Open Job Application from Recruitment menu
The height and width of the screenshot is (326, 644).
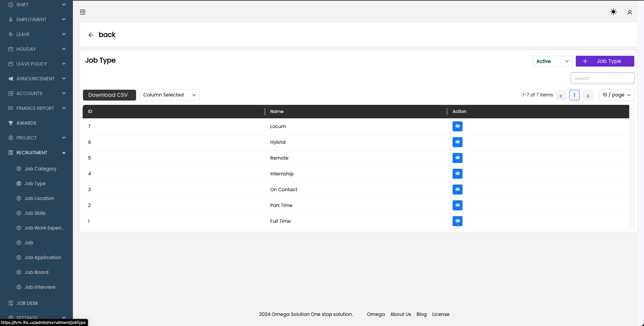43,257
